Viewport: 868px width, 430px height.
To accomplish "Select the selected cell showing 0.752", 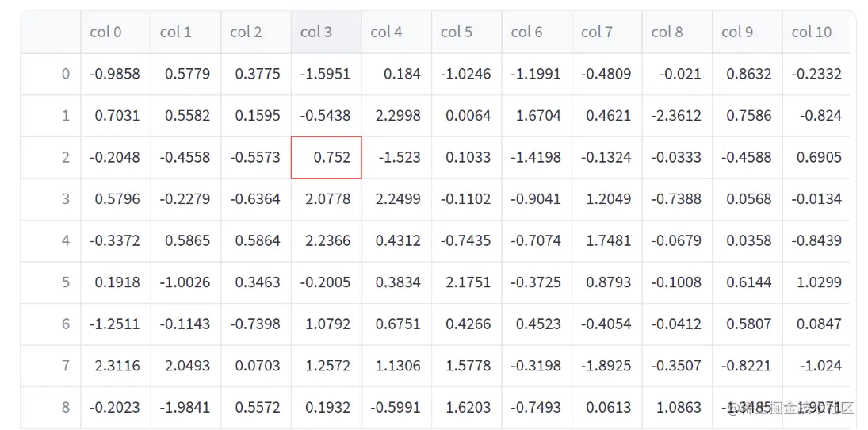I will tap(327, 157).
